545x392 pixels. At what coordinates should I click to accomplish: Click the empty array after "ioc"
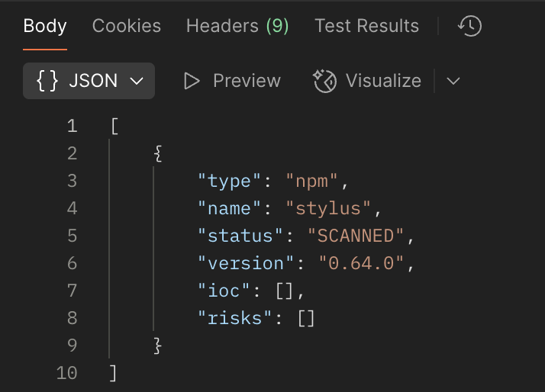click(x=285, y=291)
